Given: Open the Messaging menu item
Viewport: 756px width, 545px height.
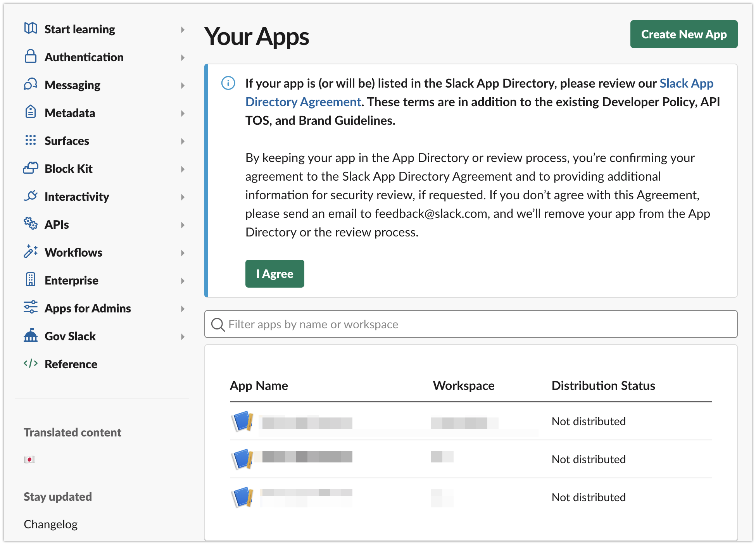Looking at the screenshot, I should [x=72, y=85].
